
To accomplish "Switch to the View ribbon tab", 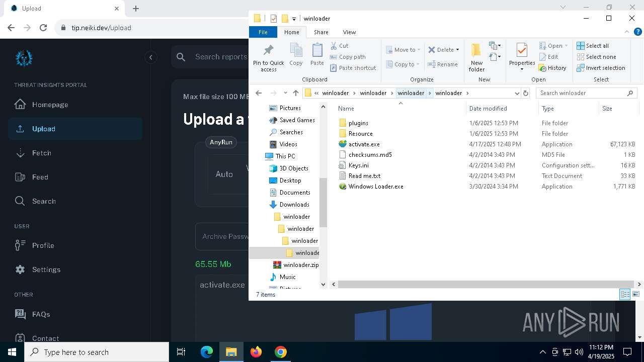I will pos(349,32).
